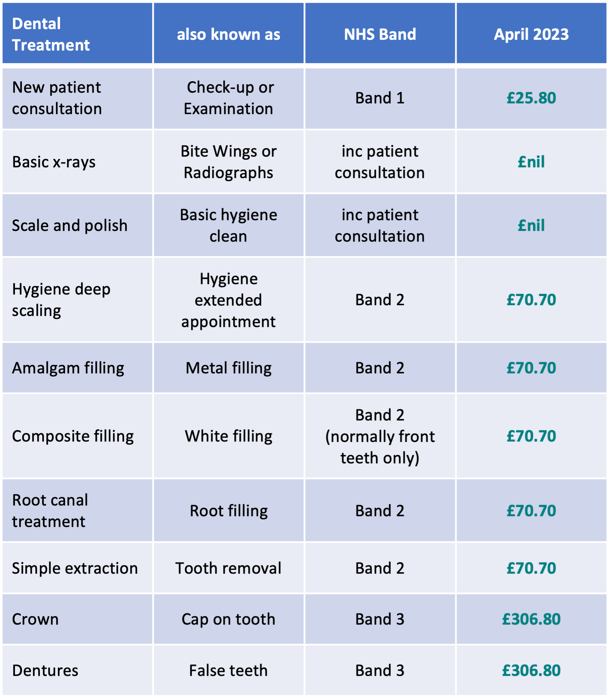Click the New patient consultation cell
Screen dimensions: 614x700
coord(77,98)
